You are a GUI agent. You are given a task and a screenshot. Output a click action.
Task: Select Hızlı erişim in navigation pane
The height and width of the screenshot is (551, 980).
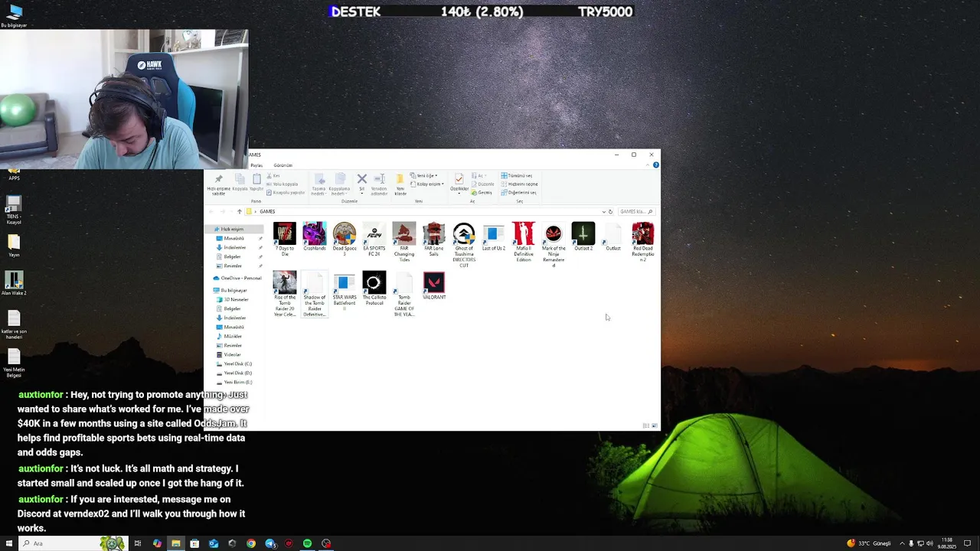click(232, 230)
